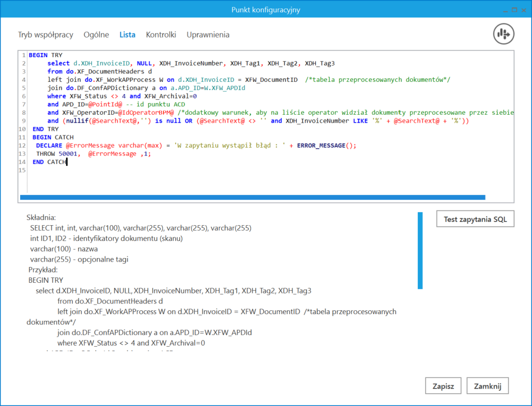This screenshot has width=532, height=406.
Task: Go to the Kontrolki tab
Action: point(161,35)
